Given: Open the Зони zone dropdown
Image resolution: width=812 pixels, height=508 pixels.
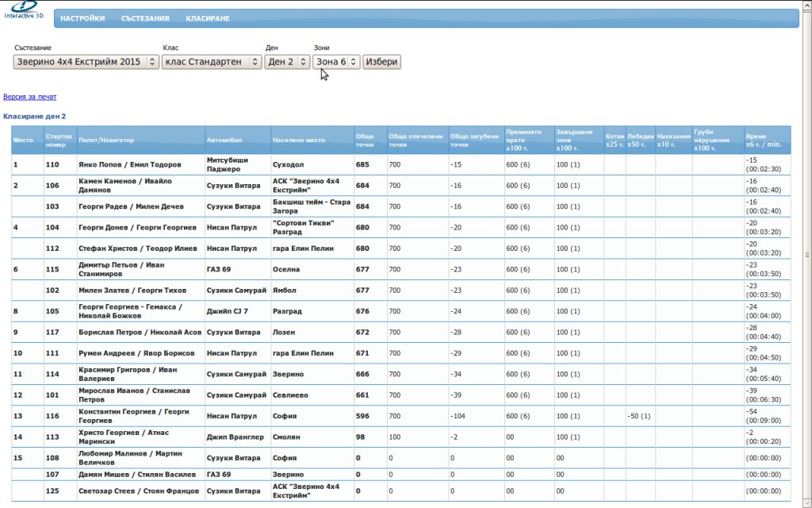Looking at the screenshot, I should pyautogui.click(x=337, y=62).
